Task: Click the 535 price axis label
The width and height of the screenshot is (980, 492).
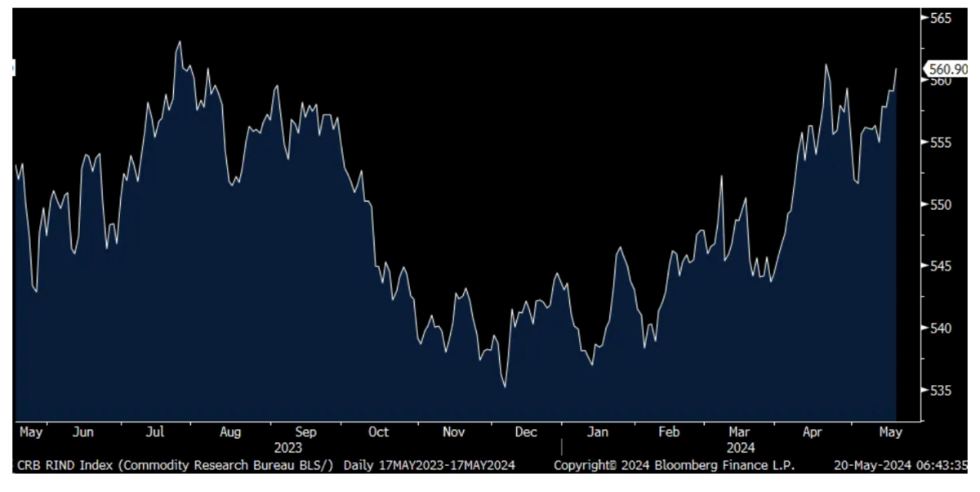Action: 940,390
